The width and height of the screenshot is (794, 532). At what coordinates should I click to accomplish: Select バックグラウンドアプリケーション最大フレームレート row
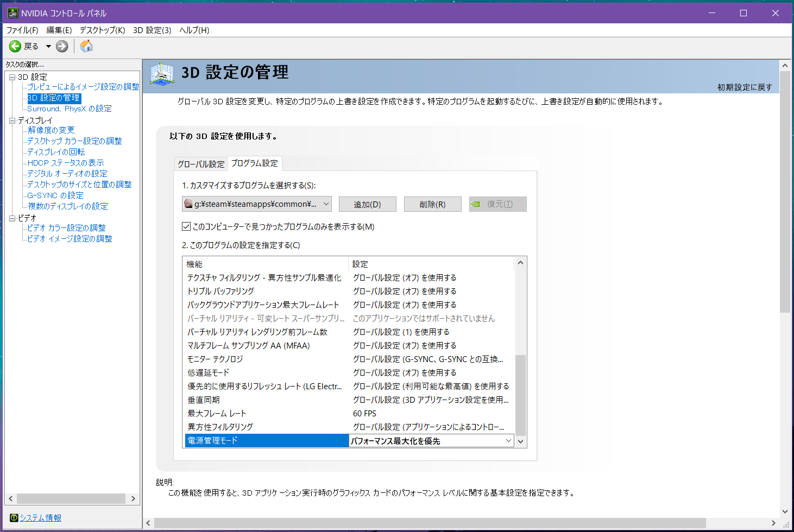tap(350, 305)
